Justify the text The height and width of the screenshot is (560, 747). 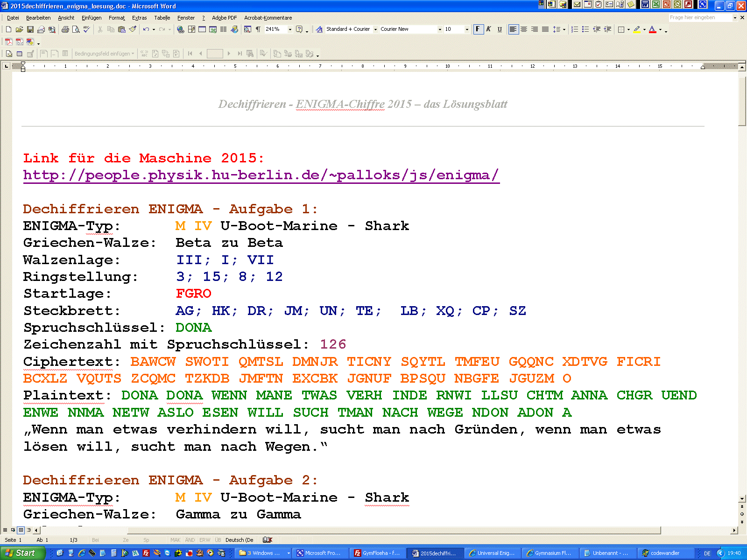tap(545, 29)
